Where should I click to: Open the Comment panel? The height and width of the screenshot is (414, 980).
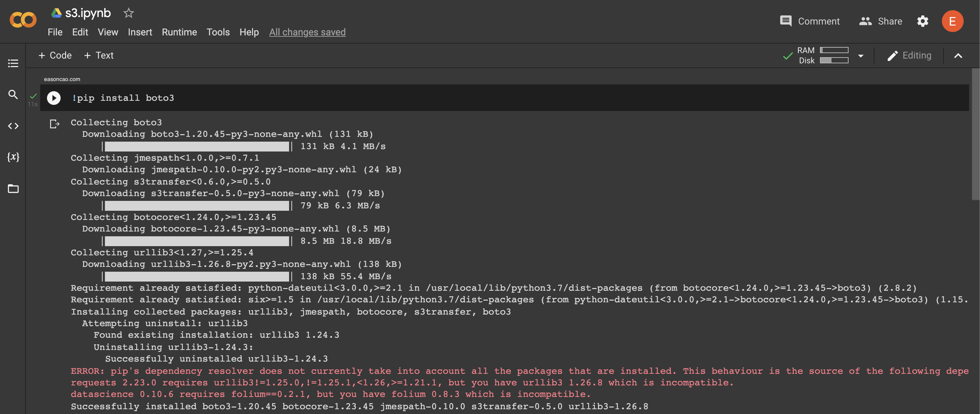click(x=809, y=21)
